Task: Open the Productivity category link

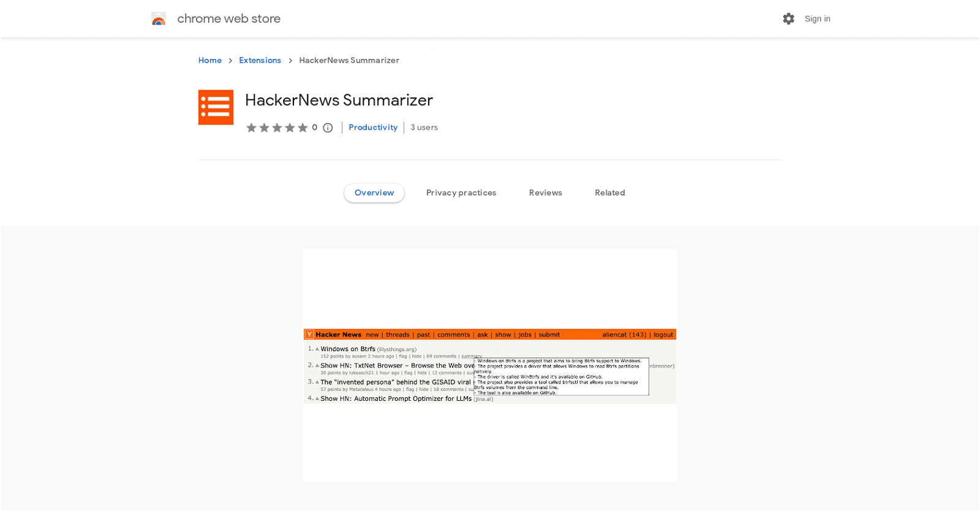Action: tap(372, 127)
